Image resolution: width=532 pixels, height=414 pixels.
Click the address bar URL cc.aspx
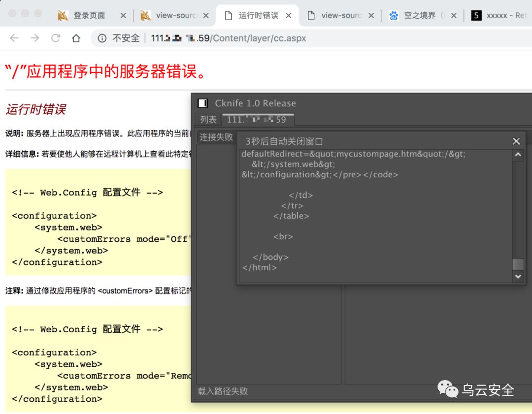[x=229, y=38]
